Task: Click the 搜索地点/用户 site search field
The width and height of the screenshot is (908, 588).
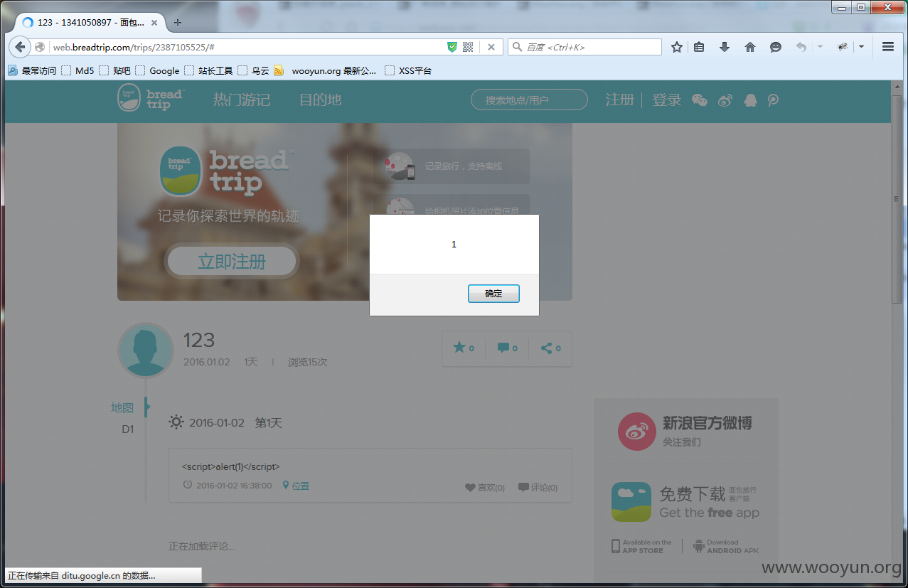Action: coord(529,100)
